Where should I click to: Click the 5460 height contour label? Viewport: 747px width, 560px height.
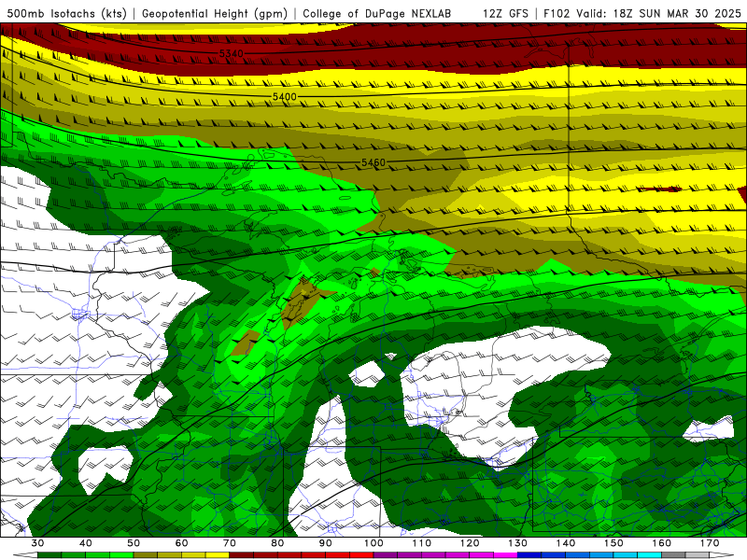373,162
